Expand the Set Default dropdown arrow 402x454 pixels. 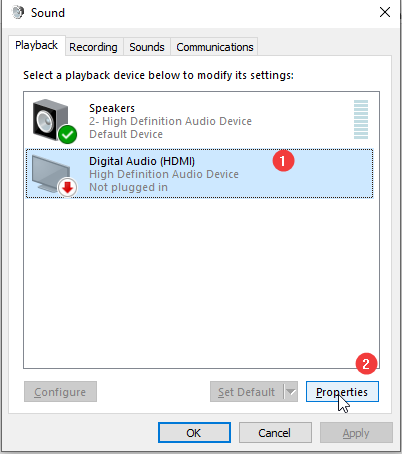pos(291,392)
